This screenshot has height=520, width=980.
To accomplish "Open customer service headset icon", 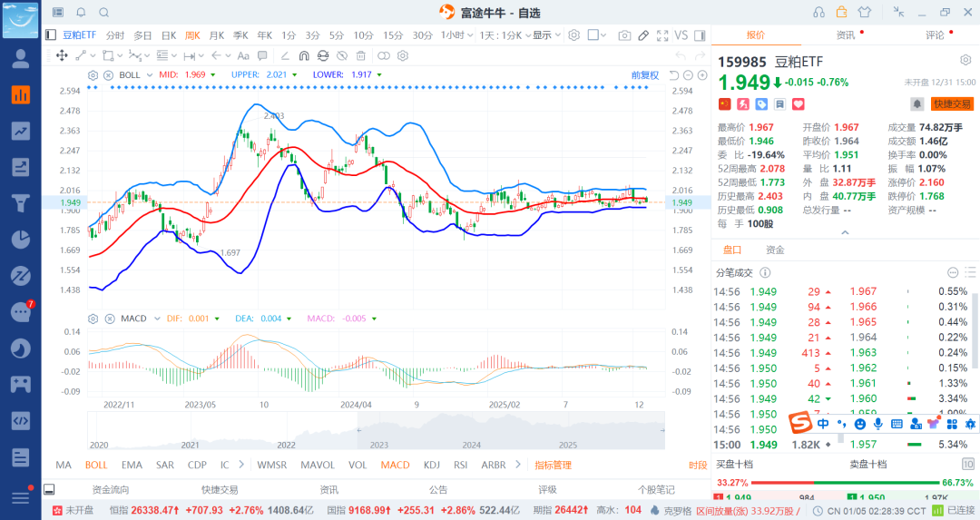I will (818, 12).
